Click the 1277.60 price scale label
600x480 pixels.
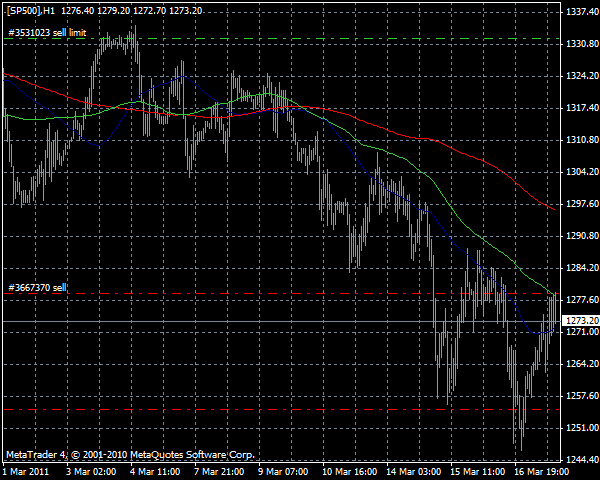(582, 299)
